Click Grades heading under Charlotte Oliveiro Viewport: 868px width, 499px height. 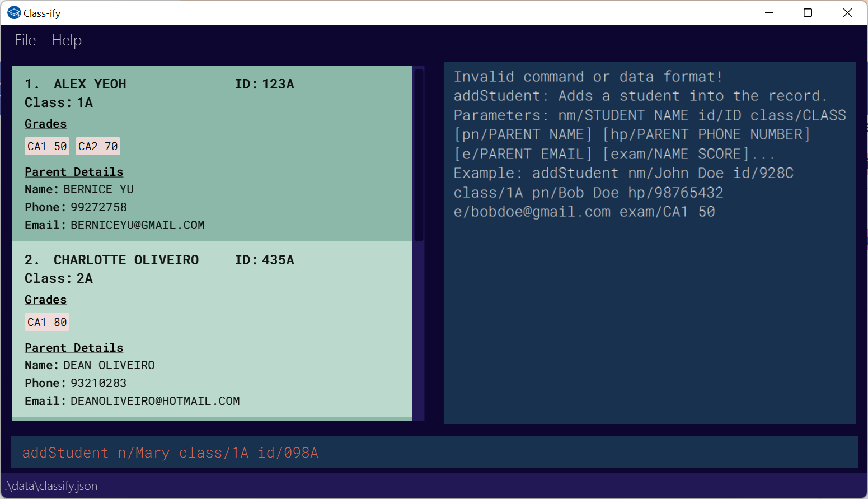pos(46,300)
